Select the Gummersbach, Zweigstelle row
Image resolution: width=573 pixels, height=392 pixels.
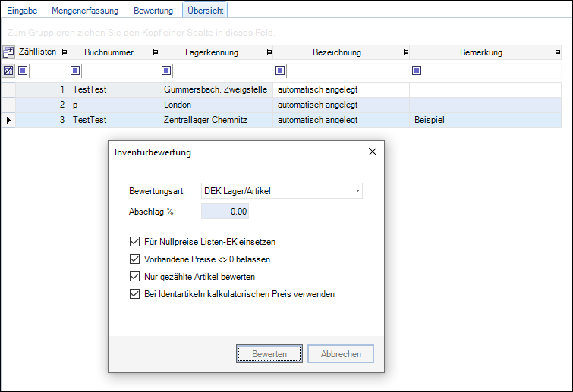coord(215,89)
